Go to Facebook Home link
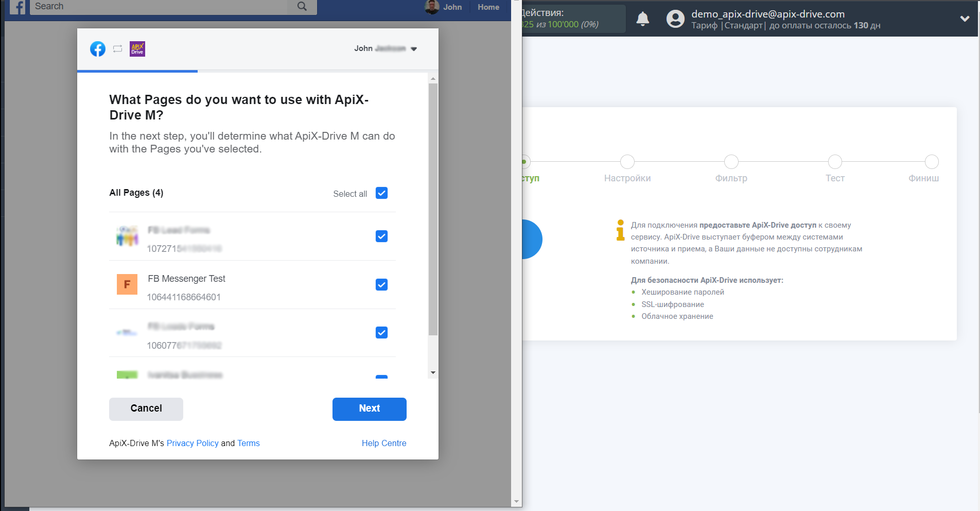980x511 pixels. pos(488,7)
